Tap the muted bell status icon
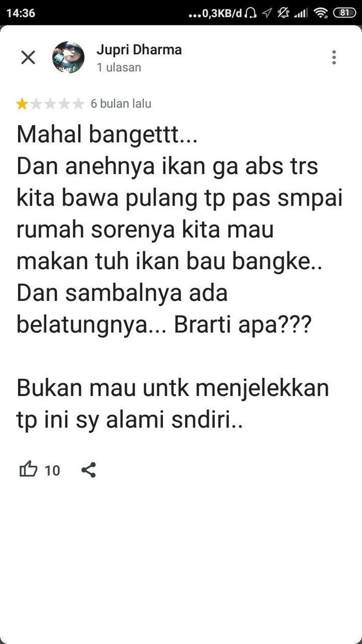Screen dimensions: 362x644 [283, 13]
